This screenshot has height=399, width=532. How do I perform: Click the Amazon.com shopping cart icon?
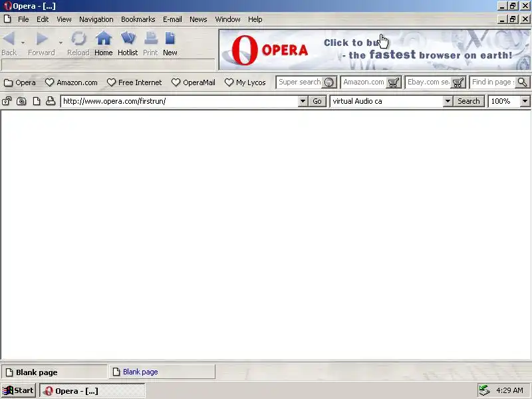(x=394, y=82)
